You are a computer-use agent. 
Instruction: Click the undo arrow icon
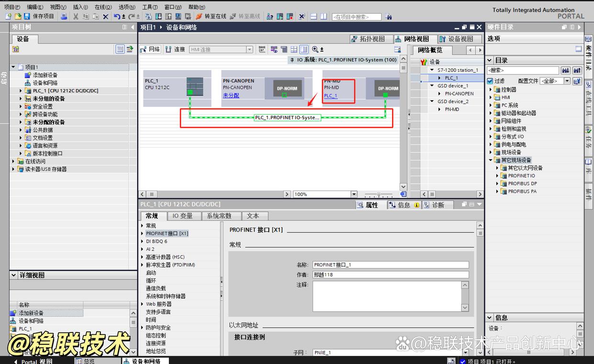[x=117, y=16]
